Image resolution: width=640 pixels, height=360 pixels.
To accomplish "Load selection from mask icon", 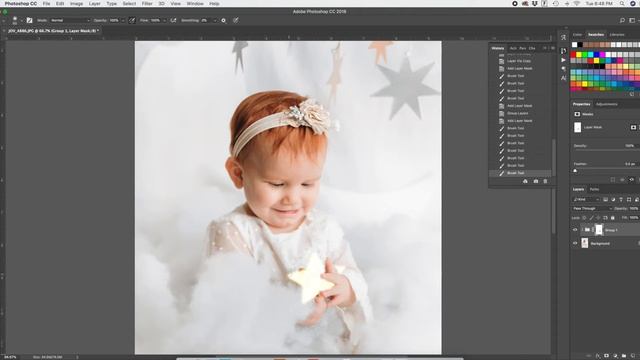I will (x=613, y=180).
